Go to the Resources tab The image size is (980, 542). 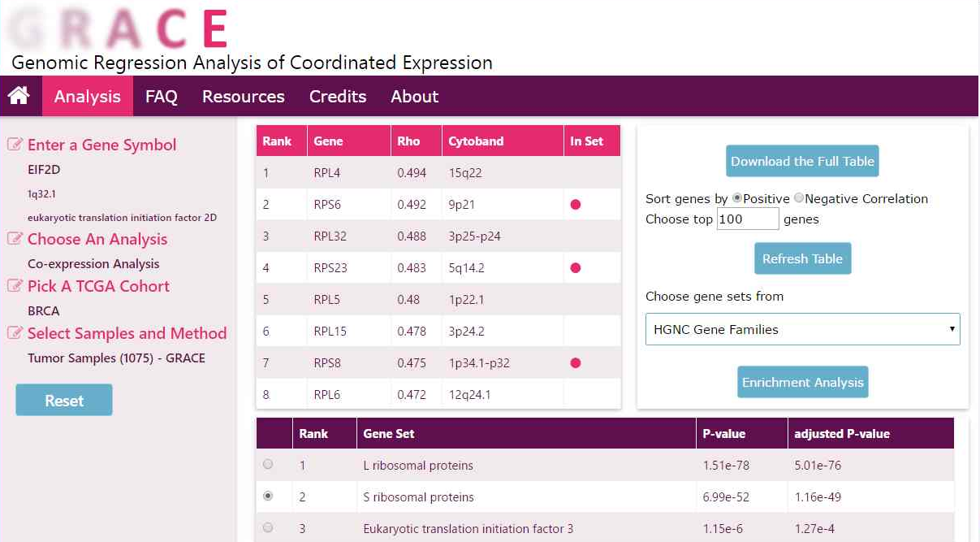tap(243, 96)
